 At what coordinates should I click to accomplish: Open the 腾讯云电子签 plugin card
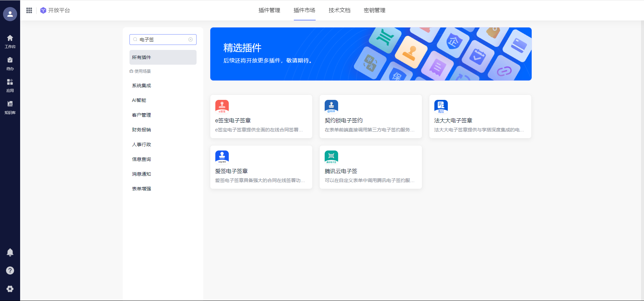point(370,167)
